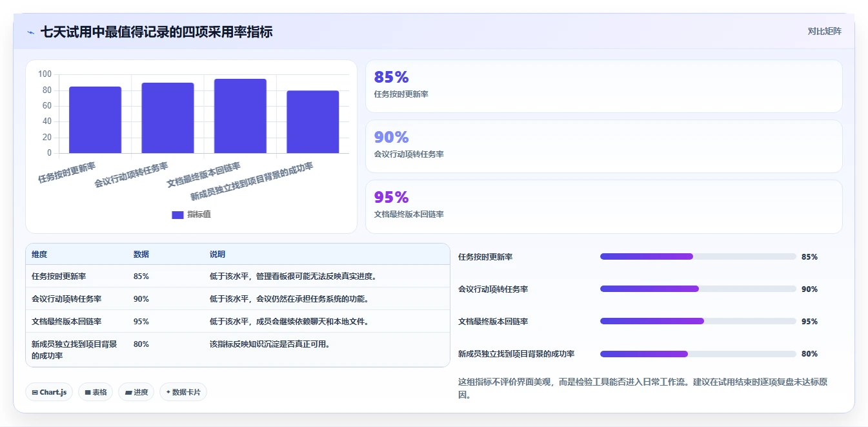This screenshot has width=868, height=427.
Task: Click the 95% value beside its progress bar
Action: click(x=809, y=322)
